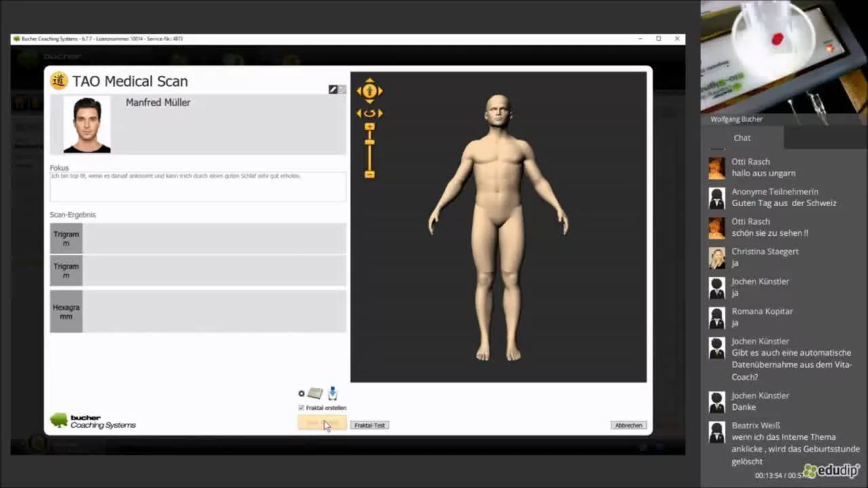868x488 pixels.
Task: Click the pan-up arrow above the figure icon
Action: point(370,81)
